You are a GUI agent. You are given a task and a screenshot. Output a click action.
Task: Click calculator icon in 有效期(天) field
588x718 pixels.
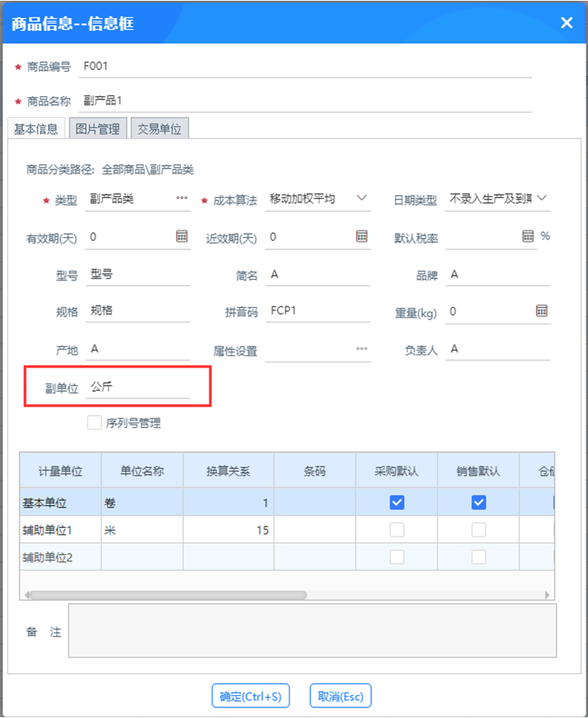coord(182,236)
